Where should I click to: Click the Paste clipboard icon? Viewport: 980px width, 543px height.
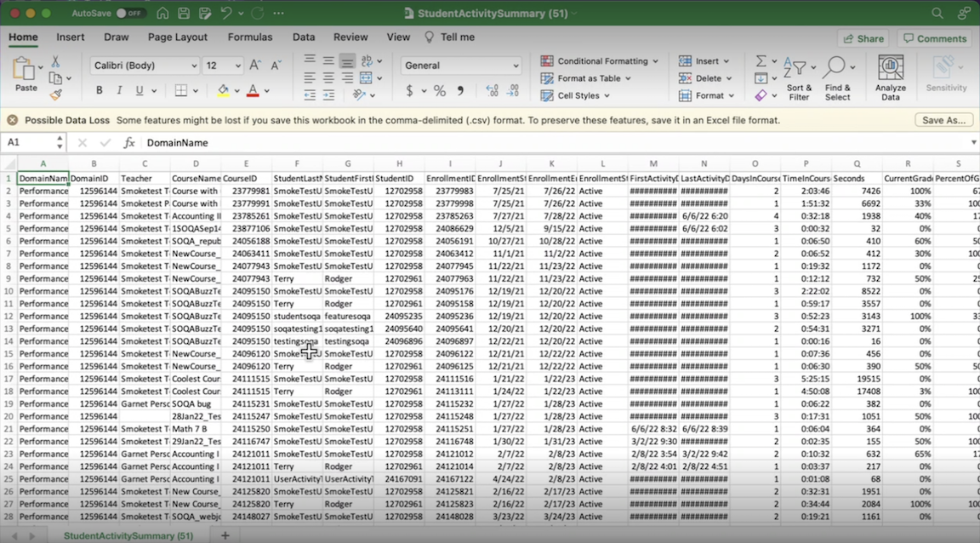(x=24, y=68)
